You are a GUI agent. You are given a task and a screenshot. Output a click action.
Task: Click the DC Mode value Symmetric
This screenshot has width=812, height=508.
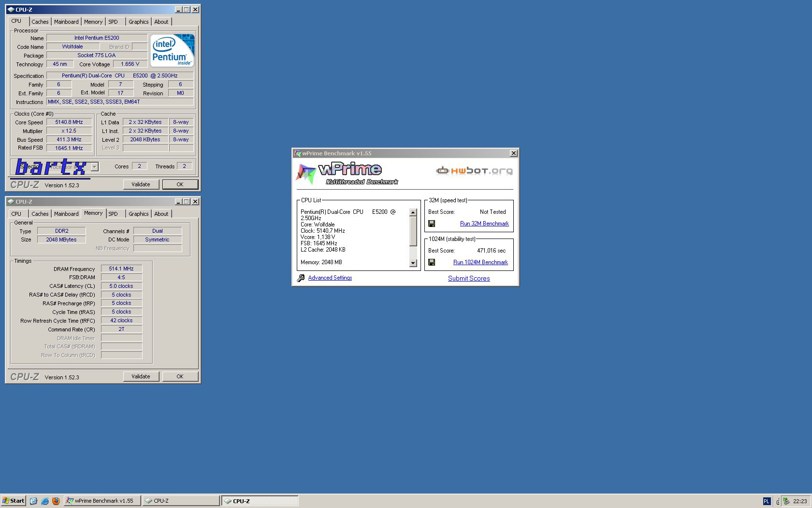coord(158,239)
